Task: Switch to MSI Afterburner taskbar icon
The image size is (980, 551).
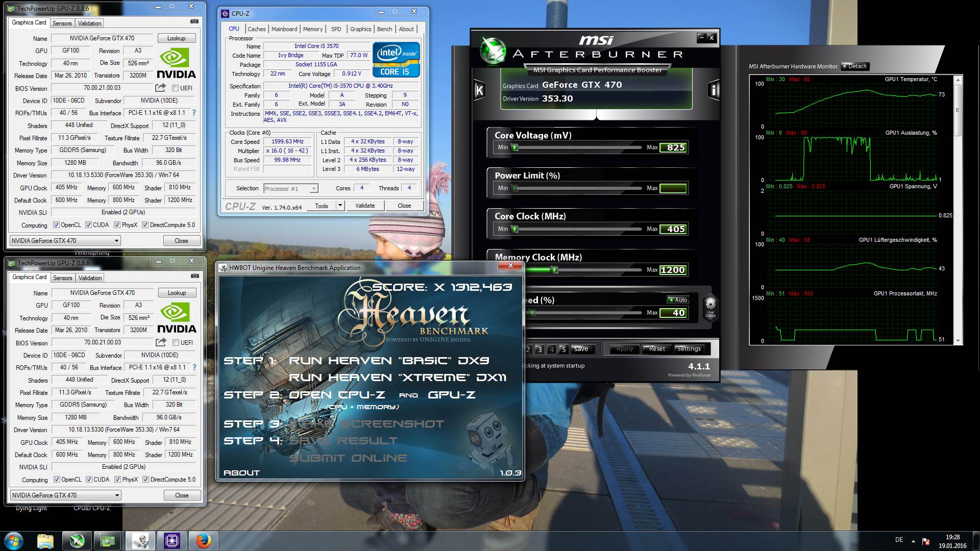Action: [77, 541]
